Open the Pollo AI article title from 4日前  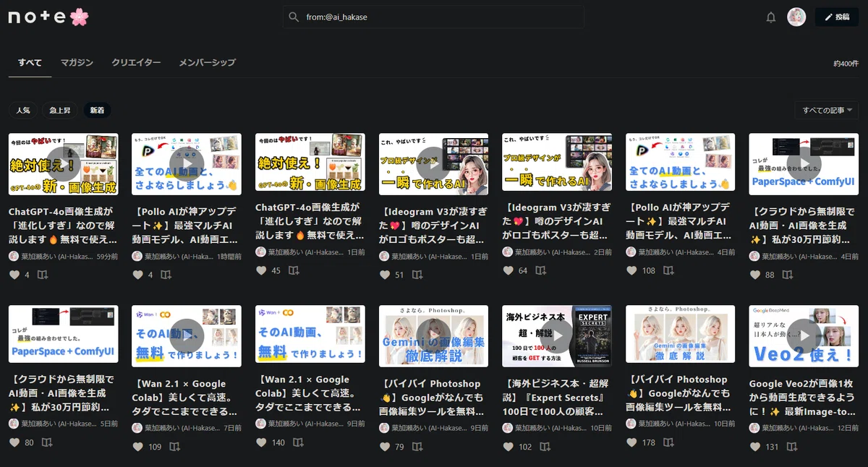point(680,222)
